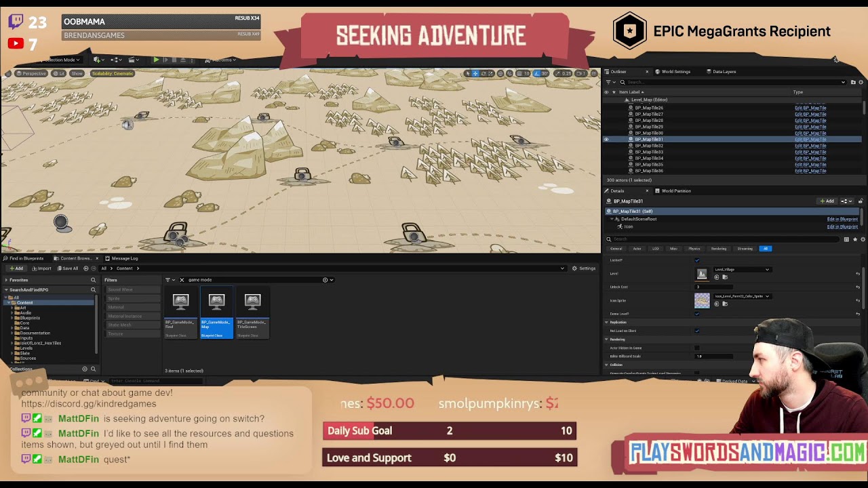This screenshot has height=488, width=868.
Task: Switch to the Outliner tab
Action: (618, 71)
